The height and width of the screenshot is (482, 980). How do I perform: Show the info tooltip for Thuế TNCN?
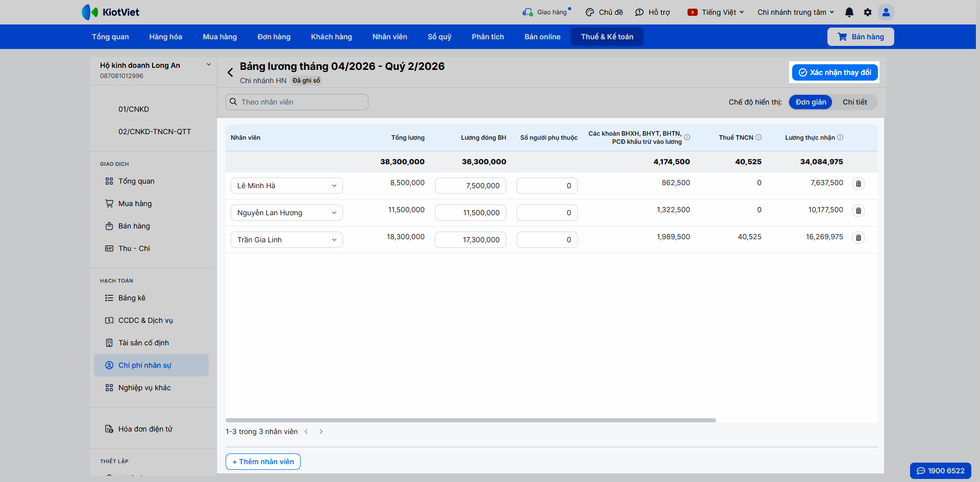[x=758, y=137]
